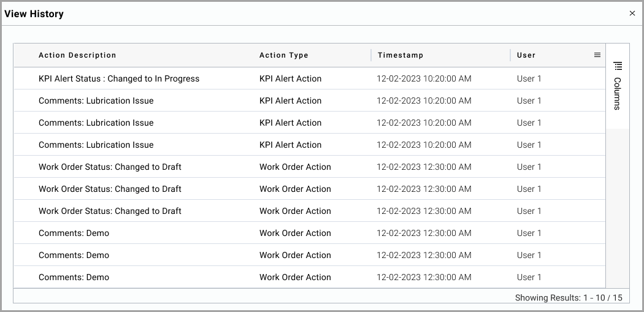Close the View History dialog
The height and width of the screenshot is (312, 644).
632,13
